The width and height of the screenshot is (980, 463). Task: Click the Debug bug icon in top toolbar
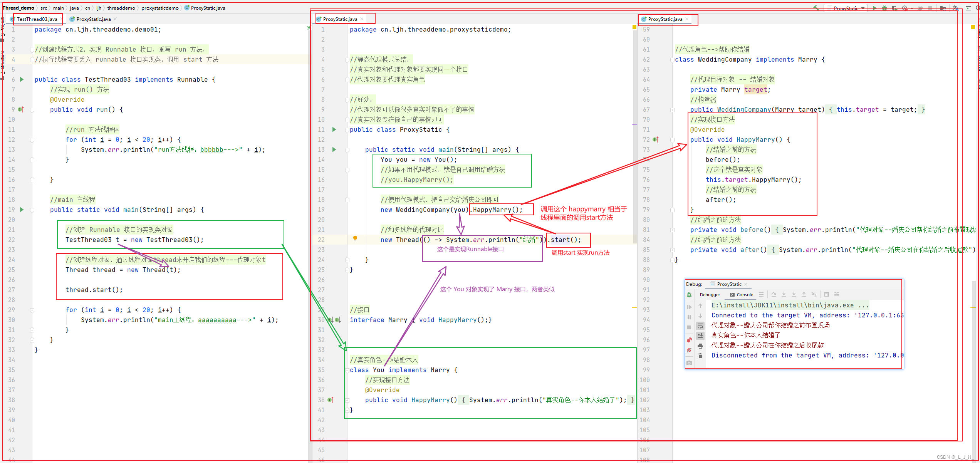pos(884,8)
